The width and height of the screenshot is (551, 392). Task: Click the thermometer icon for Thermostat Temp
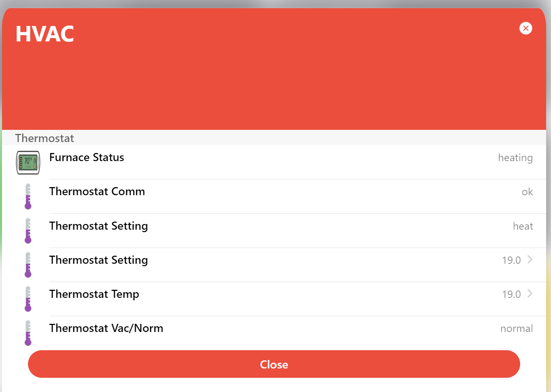click(28, 299)
